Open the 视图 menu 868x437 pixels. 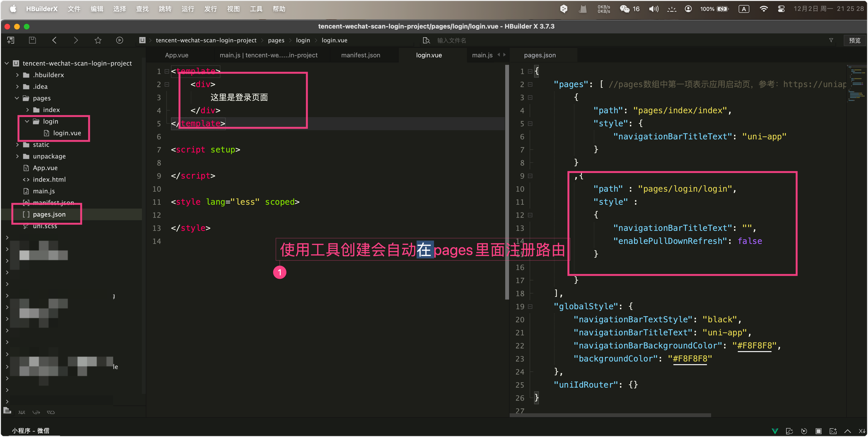click(233, 9)
